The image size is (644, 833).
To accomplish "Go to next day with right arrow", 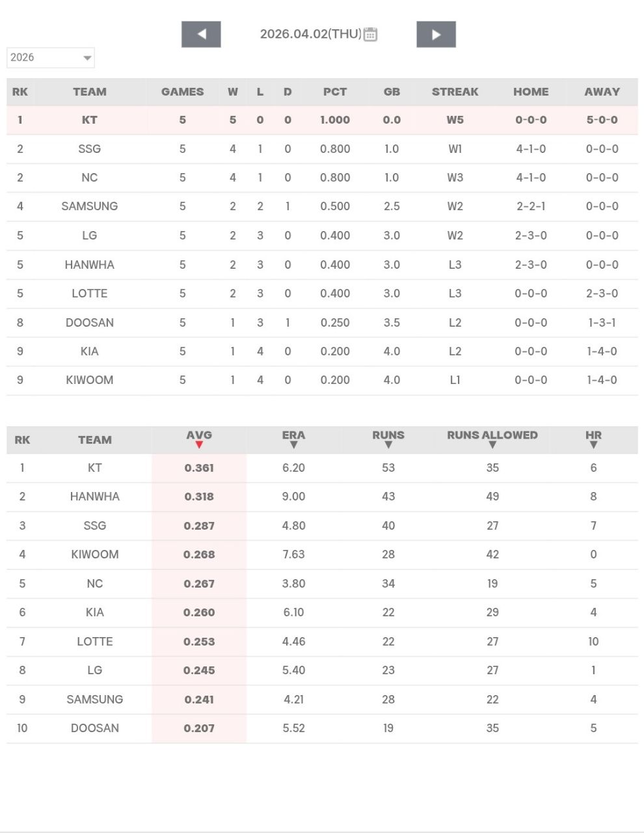I will click(x=436, y=34).
